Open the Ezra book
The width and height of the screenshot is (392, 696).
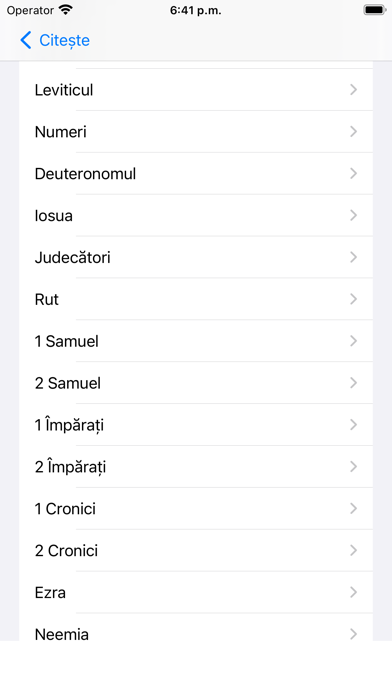tap(196, 592)
